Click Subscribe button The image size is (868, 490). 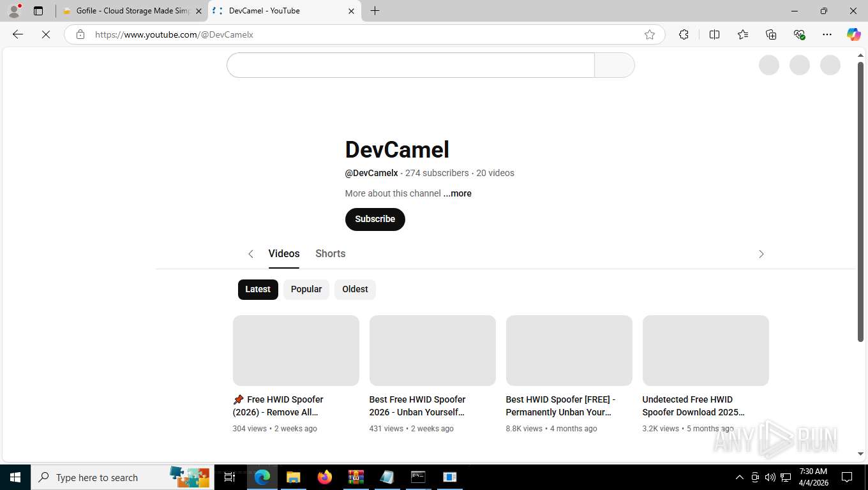(x=375, y=219)
